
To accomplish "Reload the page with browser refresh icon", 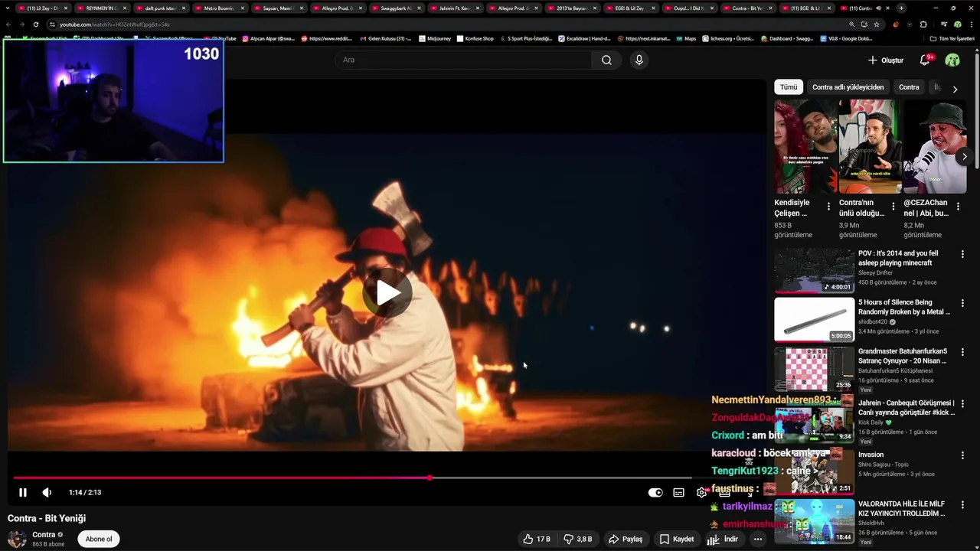I will click(36, 24).
